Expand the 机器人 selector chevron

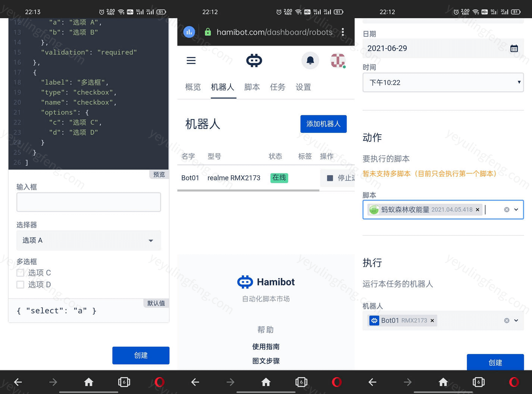[x=516, y=320]
